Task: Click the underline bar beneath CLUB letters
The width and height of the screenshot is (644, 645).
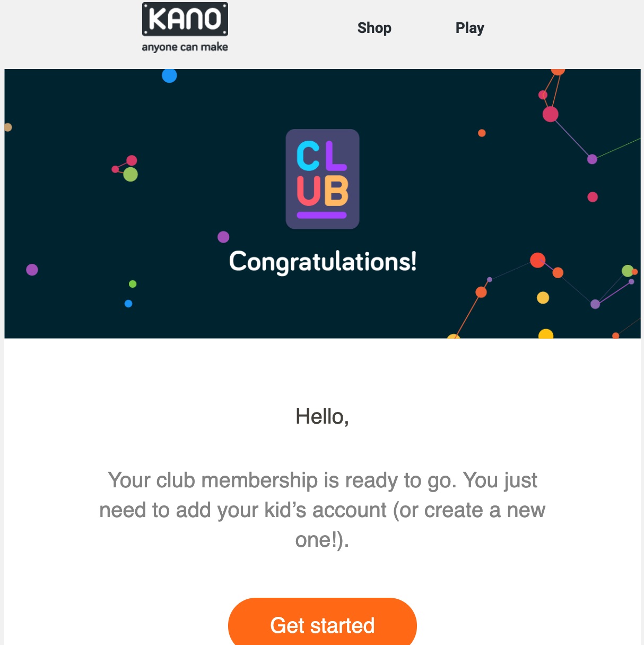Action: coord(322,216)
